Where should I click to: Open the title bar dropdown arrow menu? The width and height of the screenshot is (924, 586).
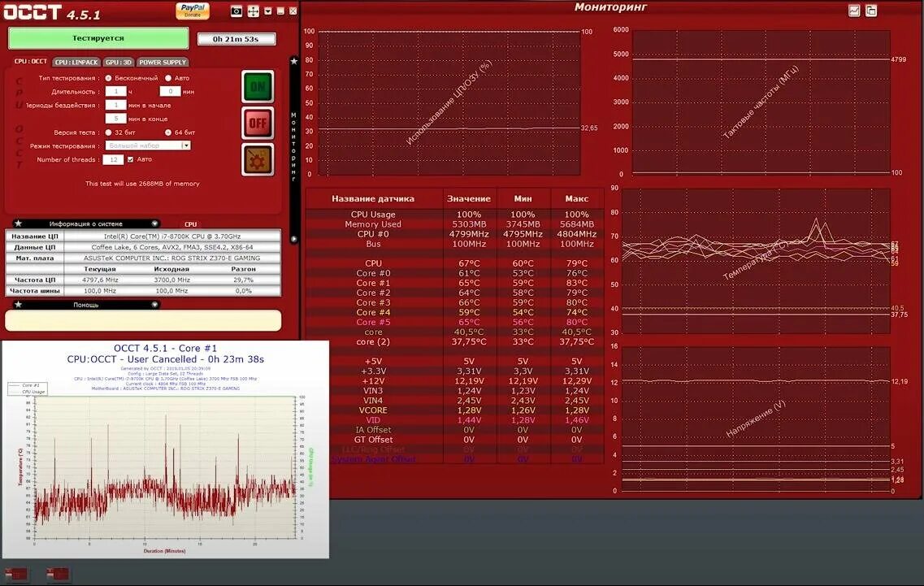(268, 11)
